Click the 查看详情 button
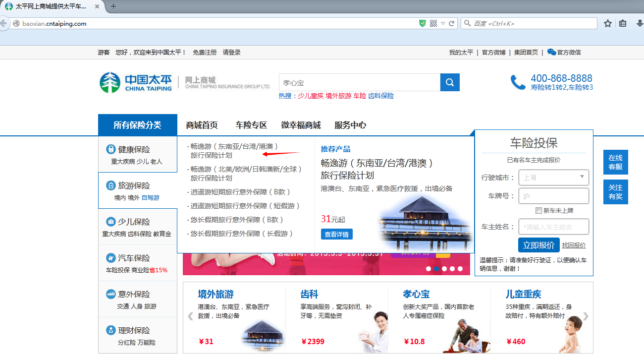This screenshot has width=644, height=363. coord(337,234)
